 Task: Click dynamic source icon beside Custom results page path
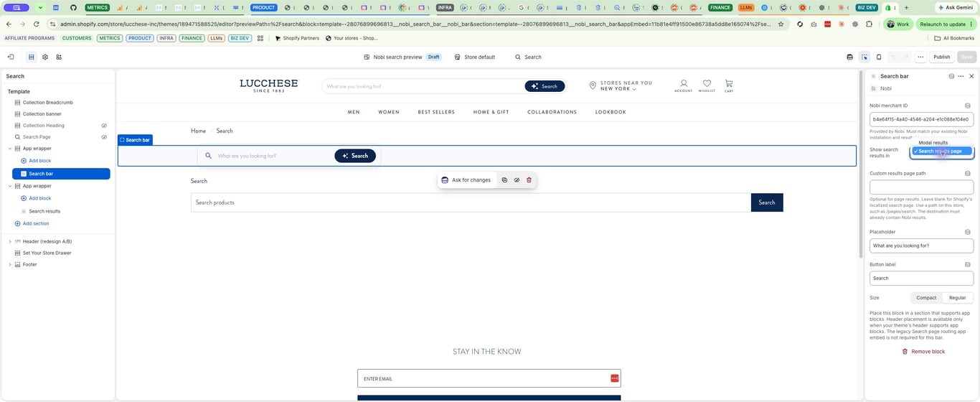[968, 173]
